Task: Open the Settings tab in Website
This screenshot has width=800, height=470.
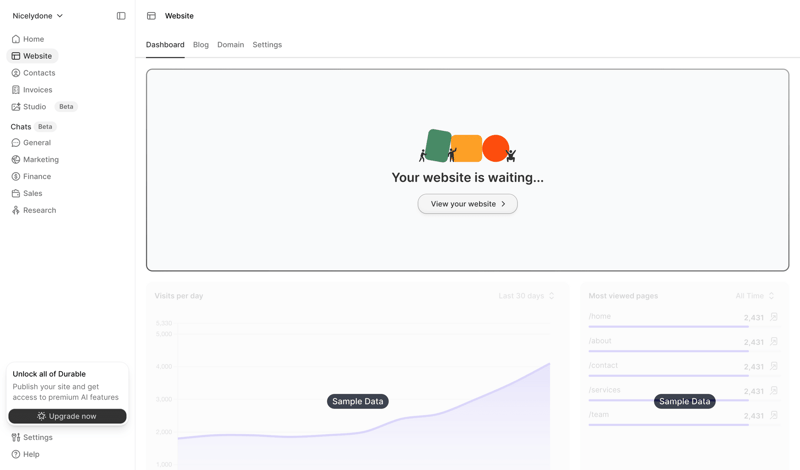Action: [x=267, y=45]
